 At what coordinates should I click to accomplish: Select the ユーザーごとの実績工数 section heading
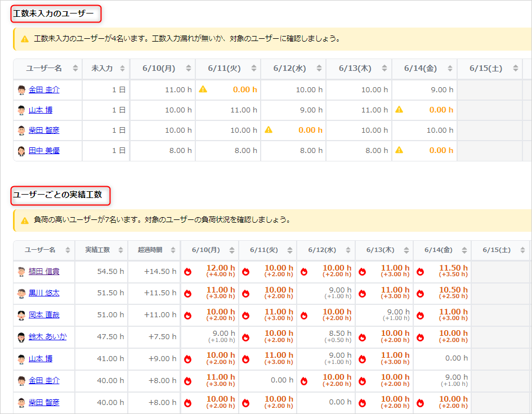coord(57,195)
